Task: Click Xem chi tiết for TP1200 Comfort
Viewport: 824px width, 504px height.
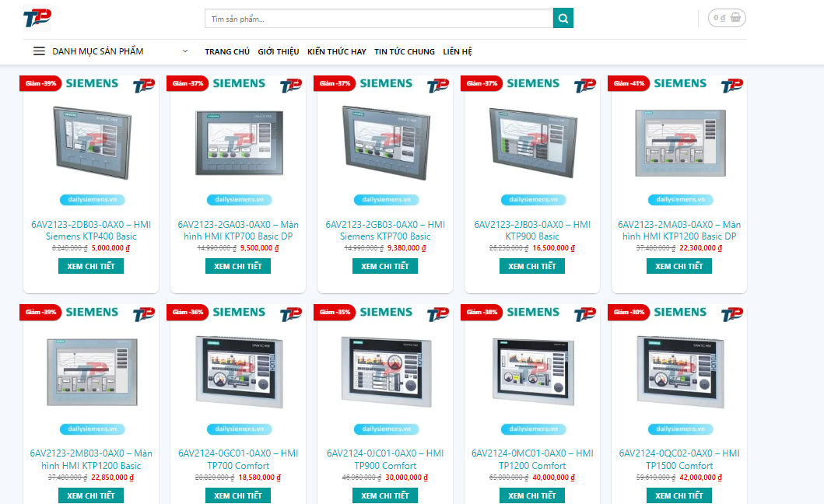Action: 531,495
